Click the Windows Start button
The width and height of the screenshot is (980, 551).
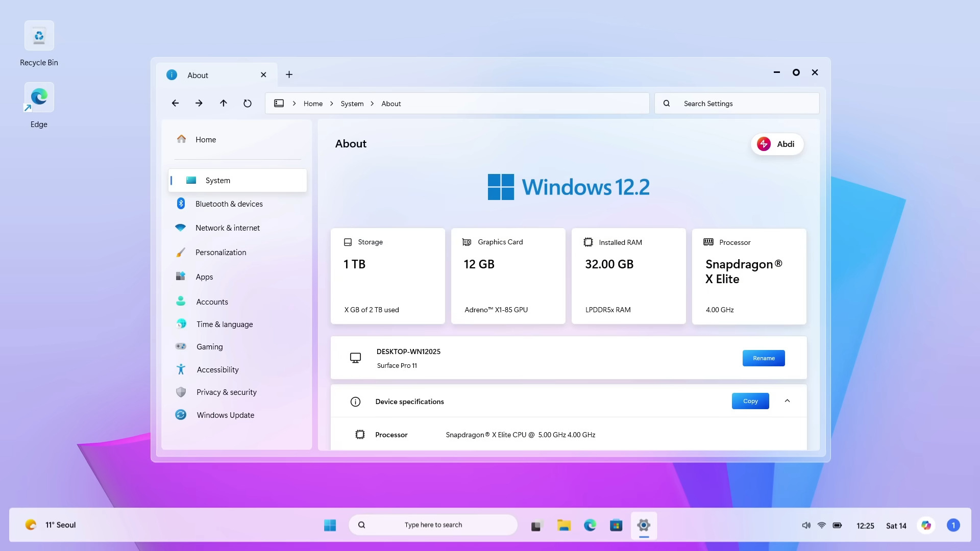330,525
